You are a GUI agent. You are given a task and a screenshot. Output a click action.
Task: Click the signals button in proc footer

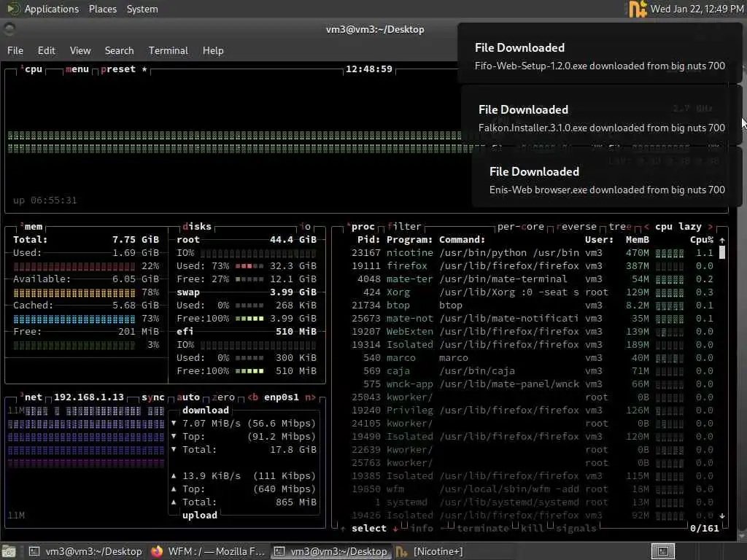pyautogui.click(x=576, y=529)
